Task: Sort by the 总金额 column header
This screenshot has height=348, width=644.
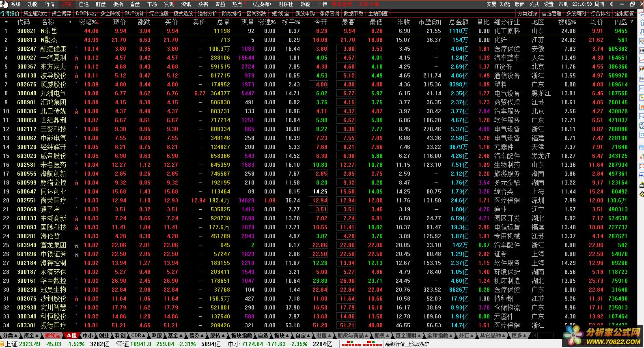Action: point(459,22)
